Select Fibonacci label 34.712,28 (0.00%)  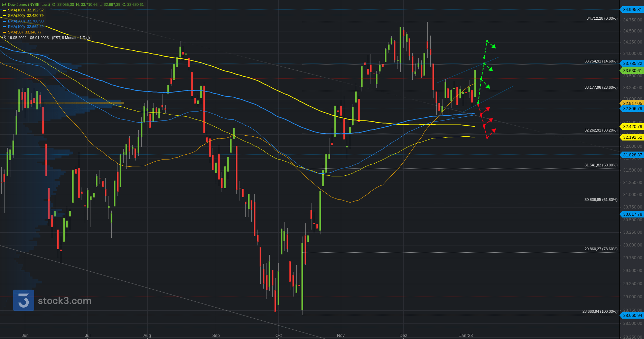(602, 18)
